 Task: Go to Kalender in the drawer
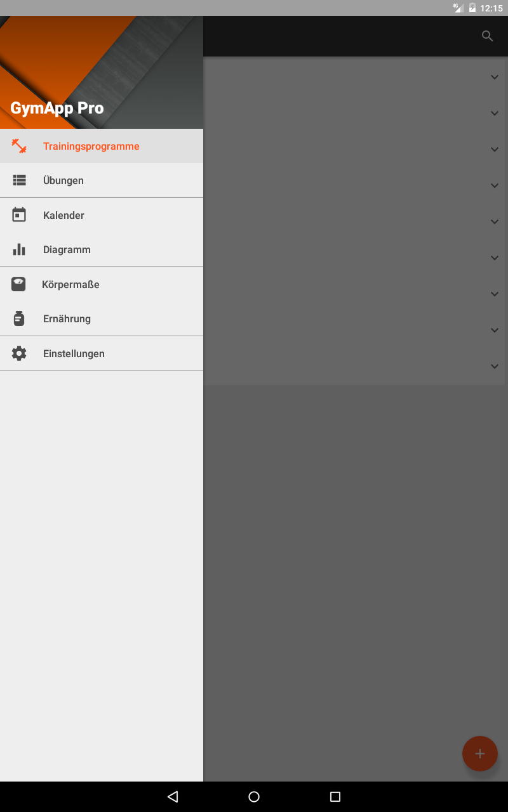[x=102, y=215]
